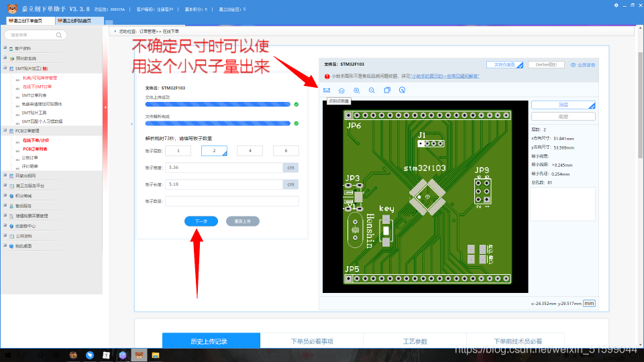Viewport: 644px width, 362px height.
Task: Open 下单前技术员必看 tab
Action: (x=517, y=341)
